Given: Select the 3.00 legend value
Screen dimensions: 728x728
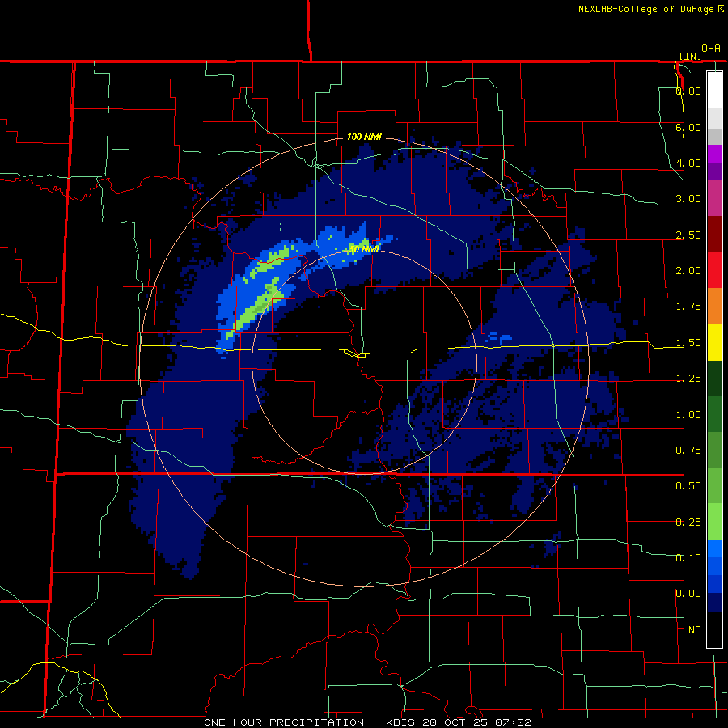Looking at the screenshot, I should point(688,199).
